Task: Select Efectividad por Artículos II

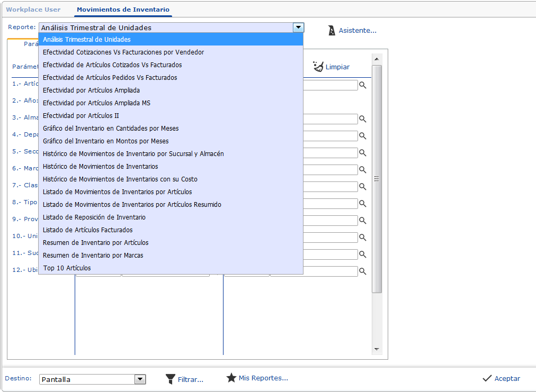Action: pos(171,115)
